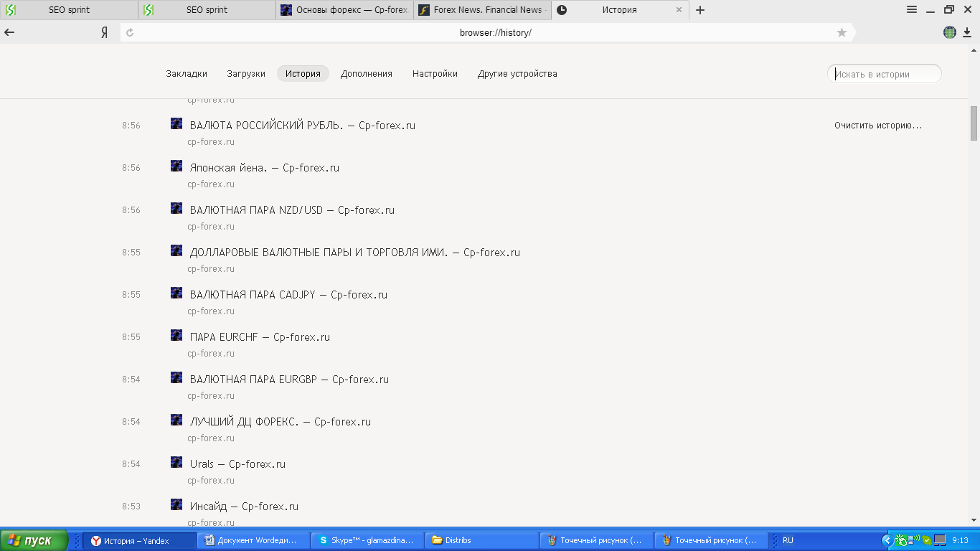
Task: Click the green checkmark tray icon
Action: pyautogui.click(x=927, y=540)
